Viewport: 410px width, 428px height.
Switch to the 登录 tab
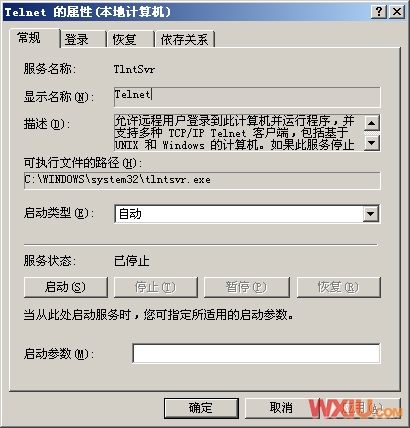point(83,39)
